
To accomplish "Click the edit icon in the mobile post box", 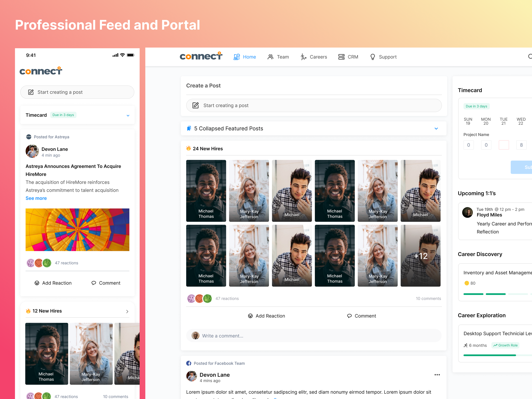I will click(x=31, y=92).
